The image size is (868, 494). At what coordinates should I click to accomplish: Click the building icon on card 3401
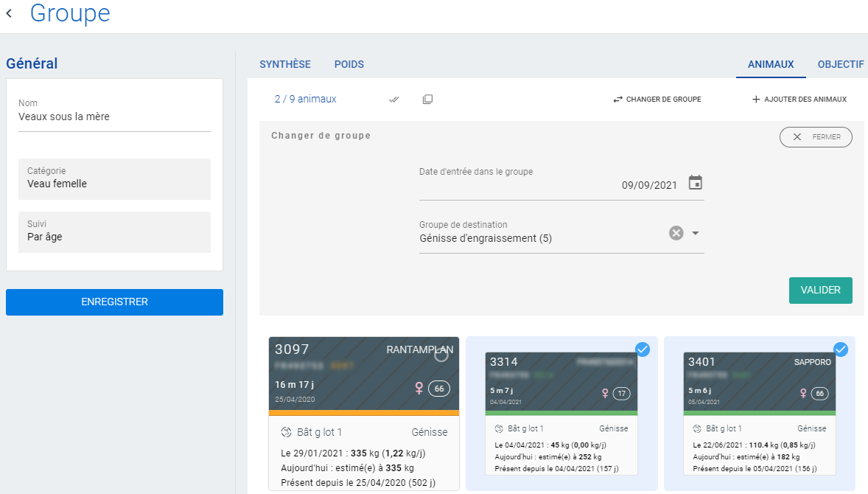pos(697,428)
